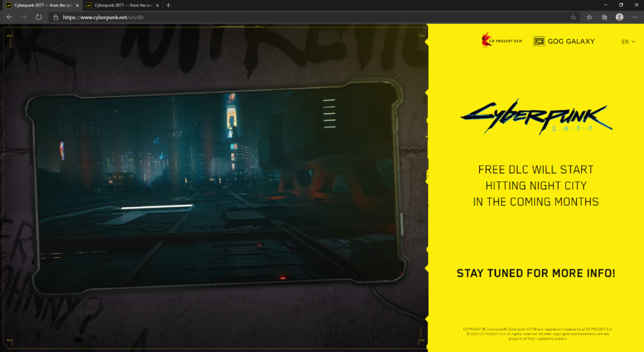Screen dimensions: 644x352
Task: Open a new browser tab
Action: pos(168,5)
